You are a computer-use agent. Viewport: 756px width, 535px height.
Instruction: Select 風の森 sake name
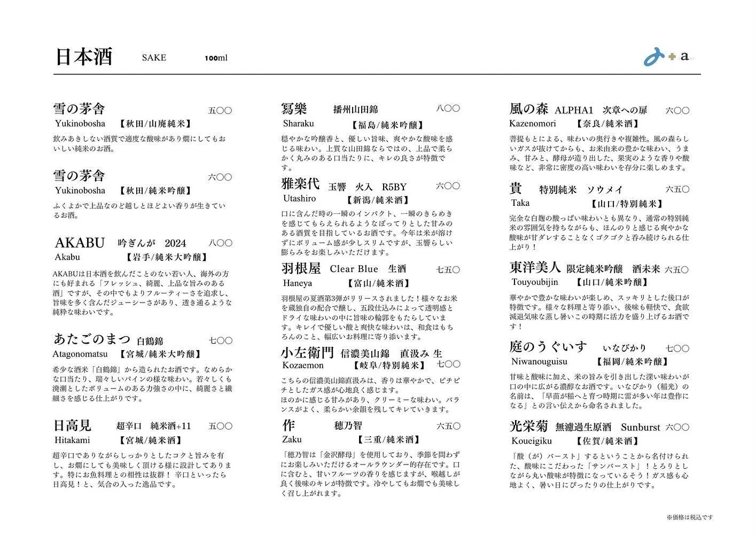coord(529,109)
